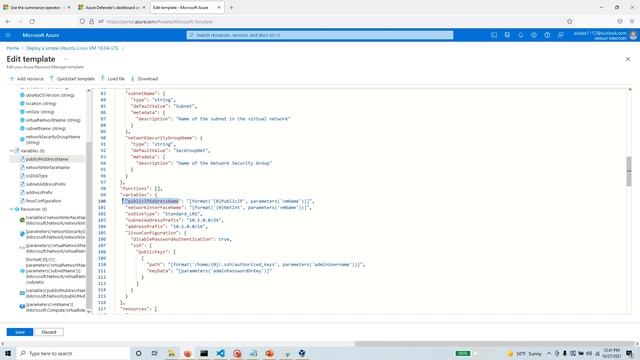Open Visual Studio Code from taskbar
This screenshot has height=360, width=640.
[220, 353]
